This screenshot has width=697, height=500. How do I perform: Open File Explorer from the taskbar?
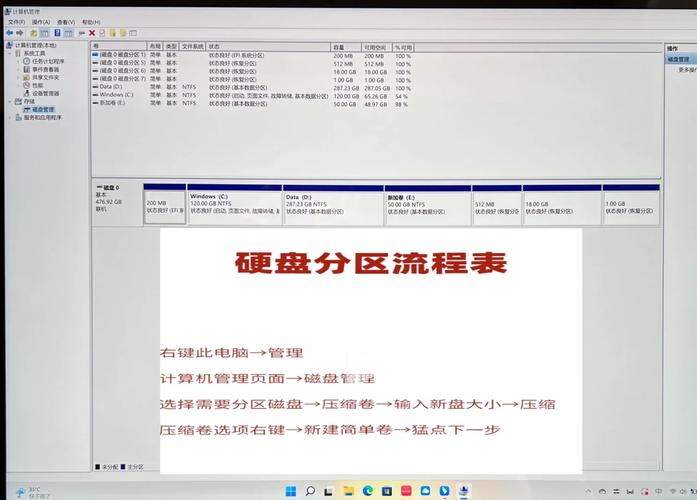[x=348, y=491]
